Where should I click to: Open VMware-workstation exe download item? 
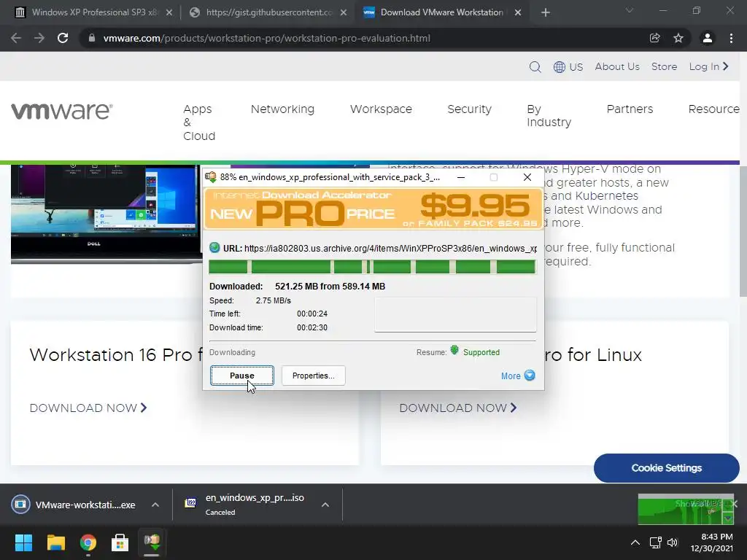pos(74,505)
